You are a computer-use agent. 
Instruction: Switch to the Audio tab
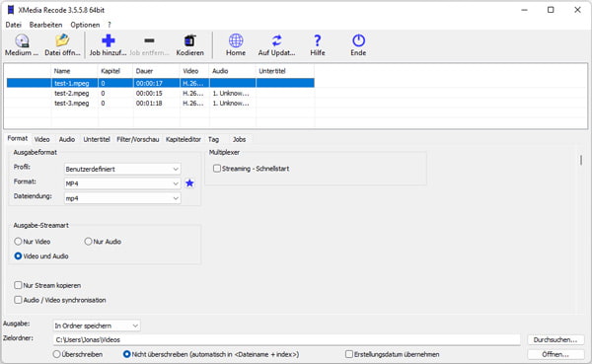pos(67,139)
